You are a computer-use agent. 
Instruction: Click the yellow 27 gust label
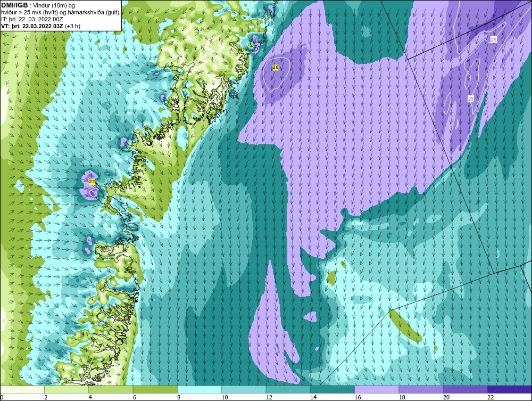tap(92, 182)
